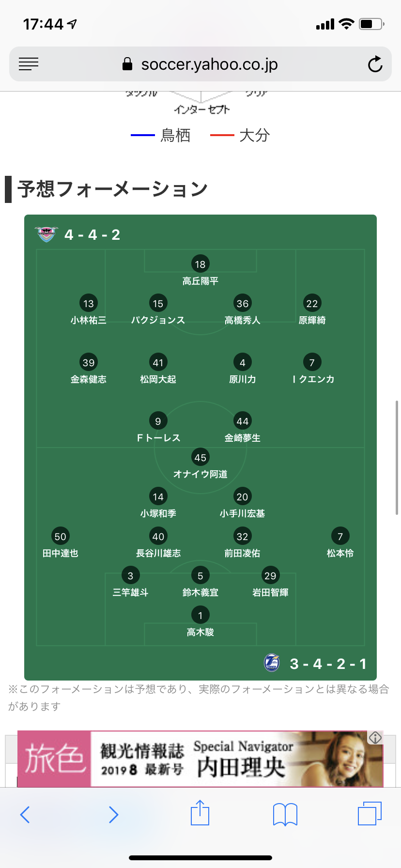
Task: Open the bookmarks book icon
Action: pyautogui.click(x=285, y=814)
